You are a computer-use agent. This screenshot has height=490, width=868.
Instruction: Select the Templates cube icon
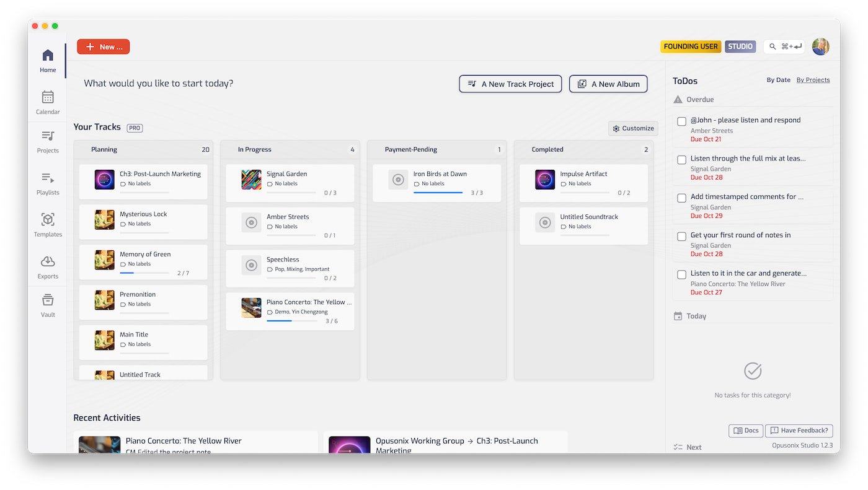48,220
